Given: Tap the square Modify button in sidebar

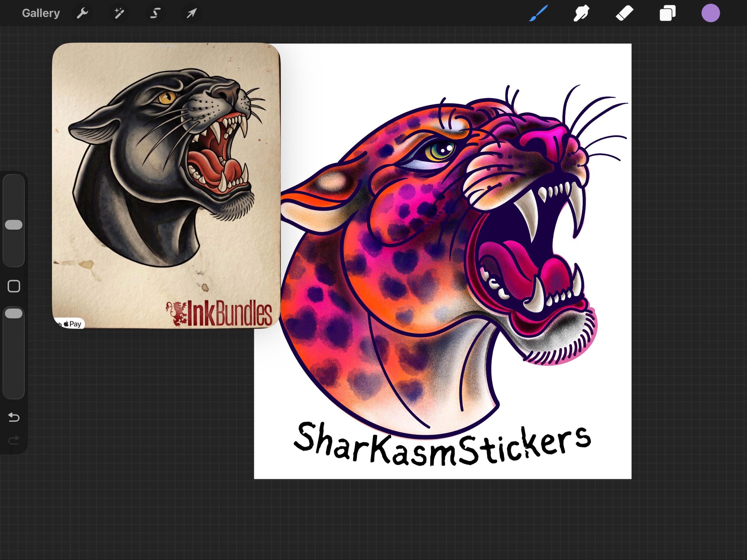Looking at the screenshot, I should click(14, 286).
